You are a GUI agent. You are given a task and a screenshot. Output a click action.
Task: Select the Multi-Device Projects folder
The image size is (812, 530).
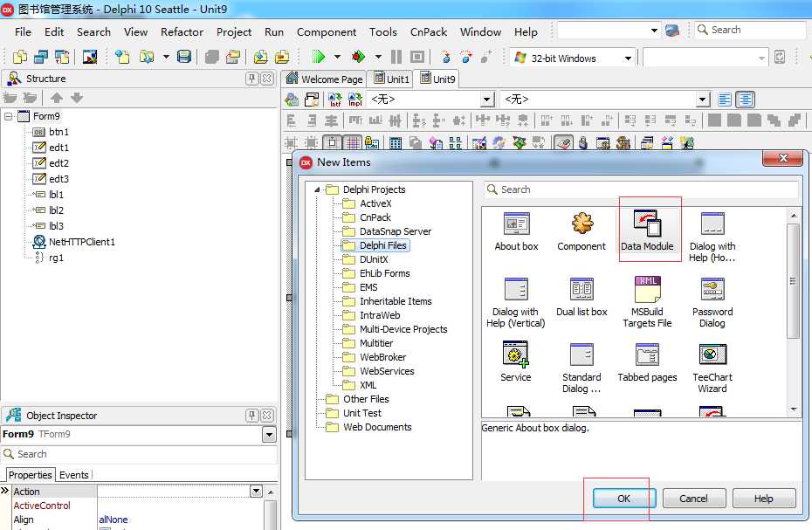(x=396, y=329)
